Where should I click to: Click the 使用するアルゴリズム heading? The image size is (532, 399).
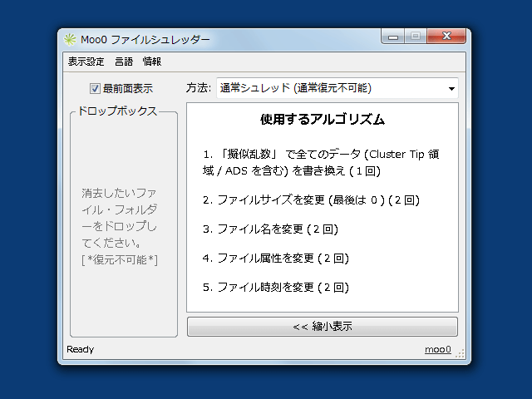coord(323,120)
